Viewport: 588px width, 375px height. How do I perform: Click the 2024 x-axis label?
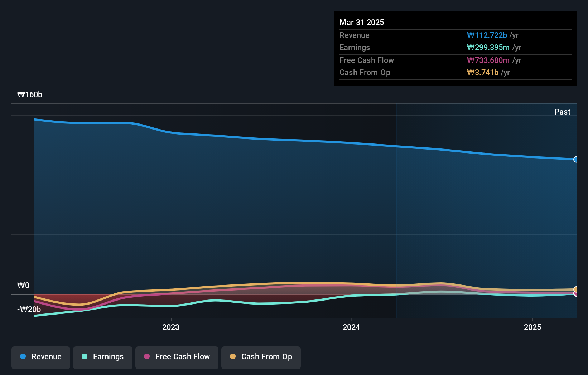click(x=351, y=327)
